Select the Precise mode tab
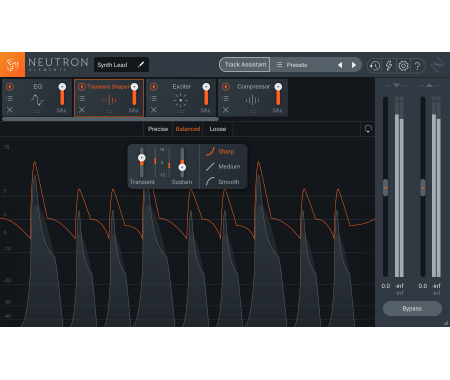450x380 pixels. (x=158, y=129)
